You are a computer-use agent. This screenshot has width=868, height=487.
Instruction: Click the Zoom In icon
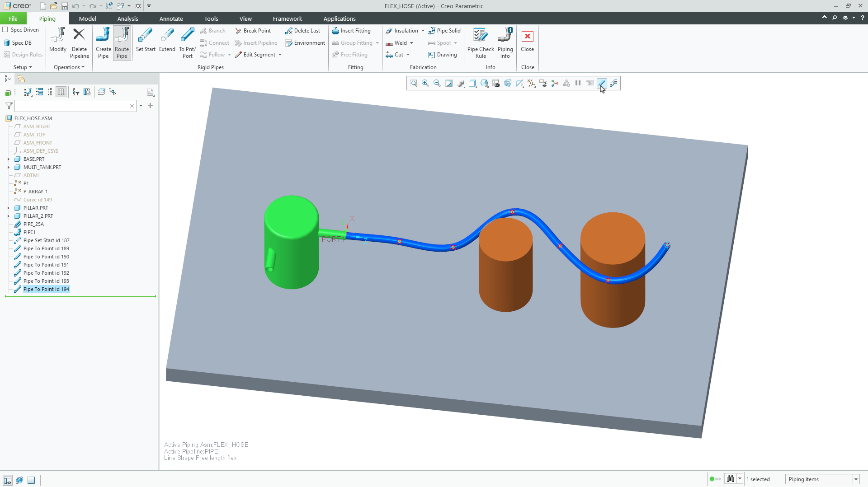pyautogui.click(x=425, y=83)
